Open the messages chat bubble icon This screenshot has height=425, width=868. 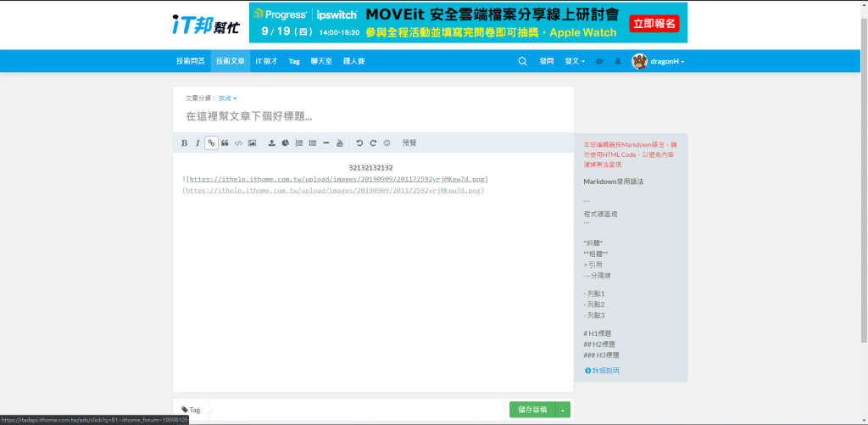point(599,62)
